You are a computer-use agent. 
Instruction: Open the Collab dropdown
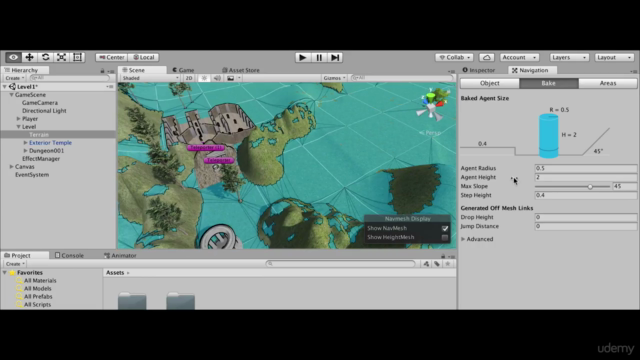(x=454, y=58)
